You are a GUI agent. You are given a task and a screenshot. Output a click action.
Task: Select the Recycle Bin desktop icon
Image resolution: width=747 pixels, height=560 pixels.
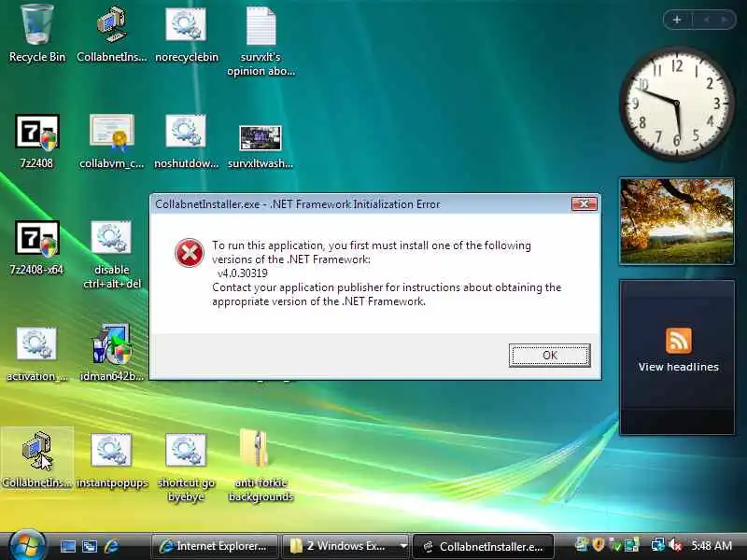[x=37, y=34]
